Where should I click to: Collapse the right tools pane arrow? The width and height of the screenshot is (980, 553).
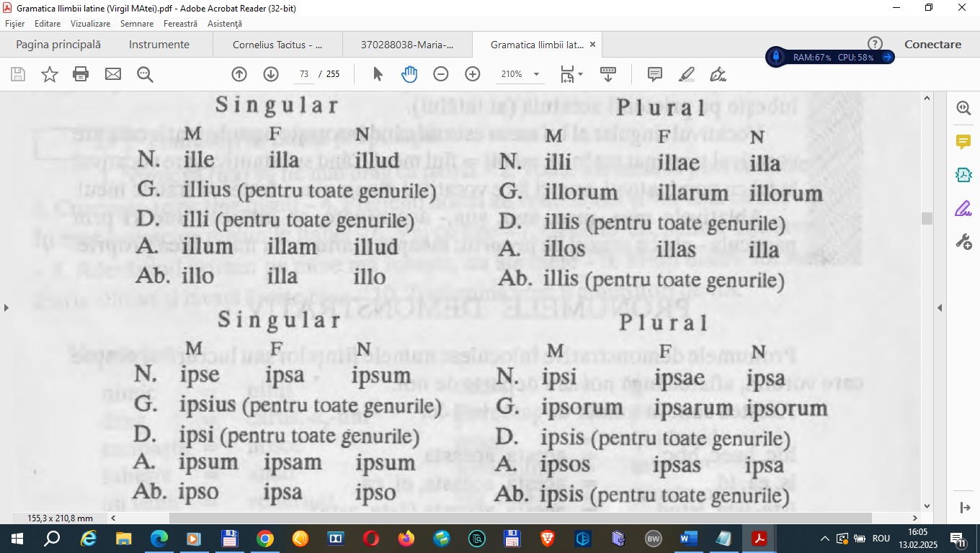pyautogui.click(x=940, y=308)
